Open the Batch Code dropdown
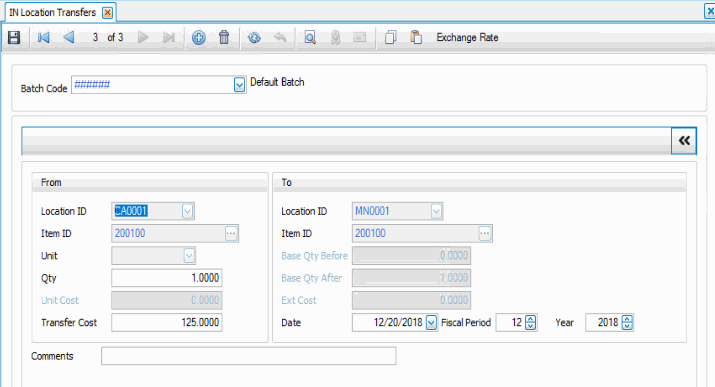The width and height of the screenshot is (715, 387). (x=239, y=85)
